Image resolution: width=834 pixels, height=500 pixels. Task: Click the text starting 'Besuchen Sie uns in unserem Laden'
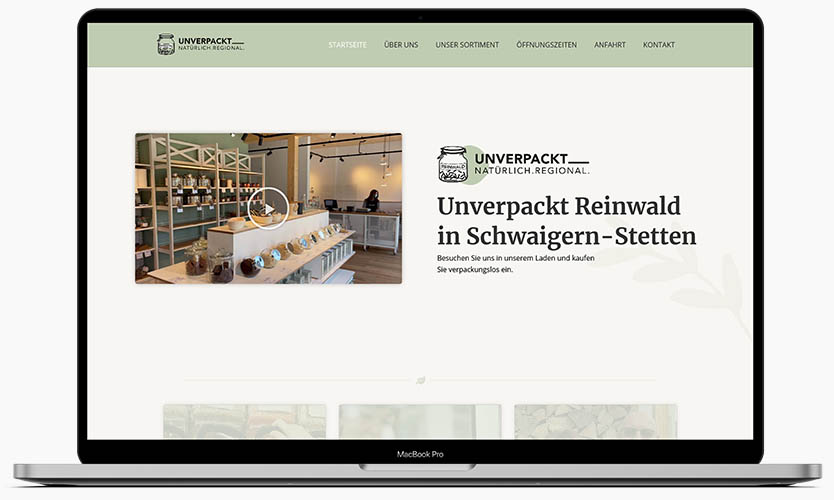pyautogui.click(x=515, y=263)
